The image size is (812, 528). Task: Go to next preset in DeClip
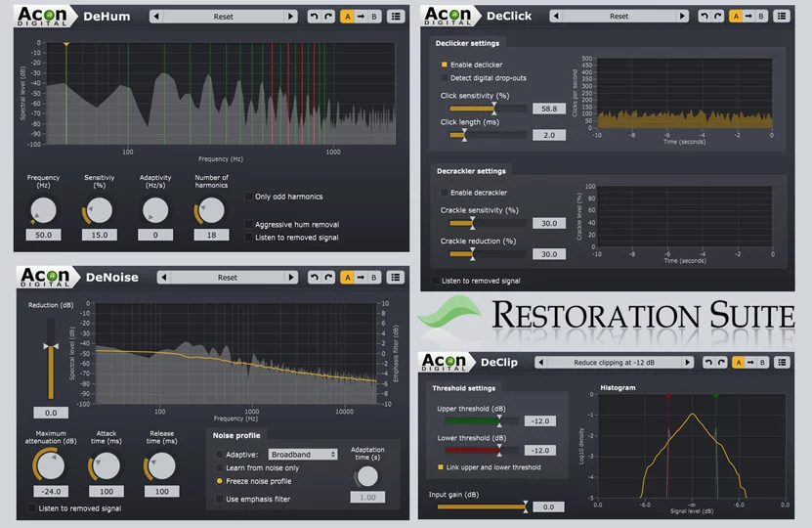(x=687, y=362)
